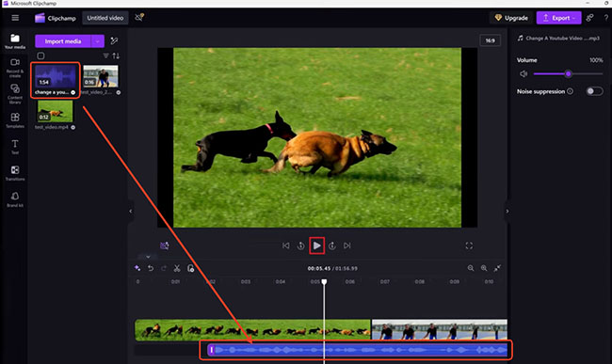Adjust the Volume slider
Image resolution: width=612 pixels, height=364 pixels.
point(568,73)
